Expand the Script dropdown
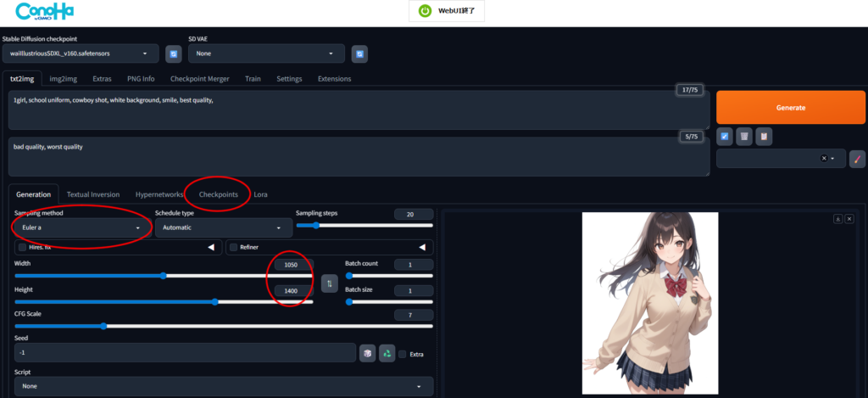868x398 pixels. (x=220, y=386)
